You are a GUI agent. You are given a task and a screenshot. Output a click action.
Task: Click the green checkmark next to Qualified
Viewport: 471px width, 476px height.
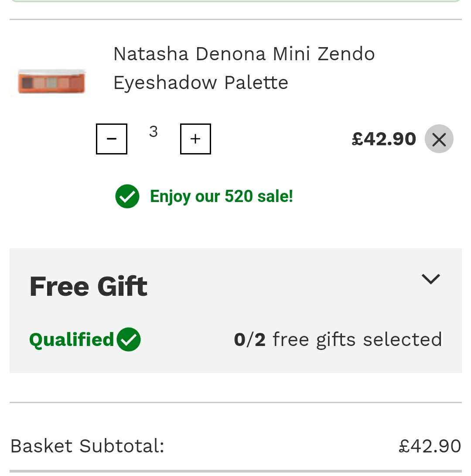[x=130, y=339]
